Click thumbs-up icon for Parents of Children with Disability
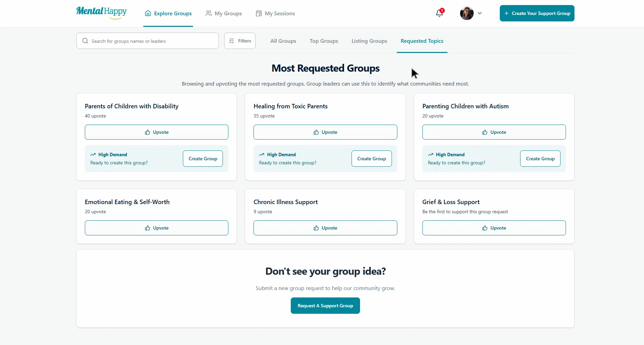644x345 pixels. pos(148,132)
